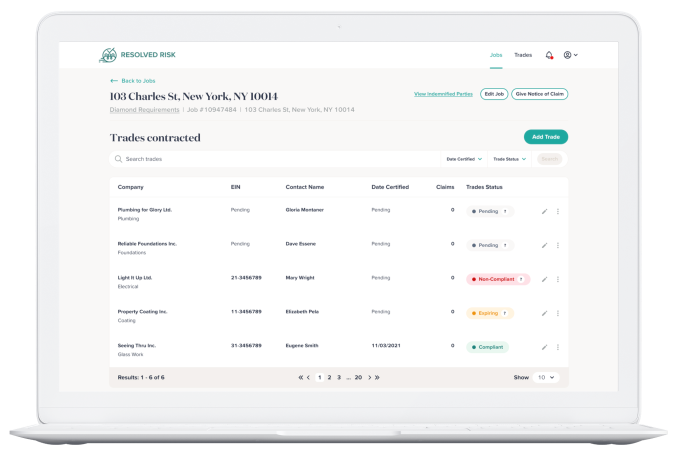
Task: Click contact name Gloria Montaner
Action: [x=305, y=210]
